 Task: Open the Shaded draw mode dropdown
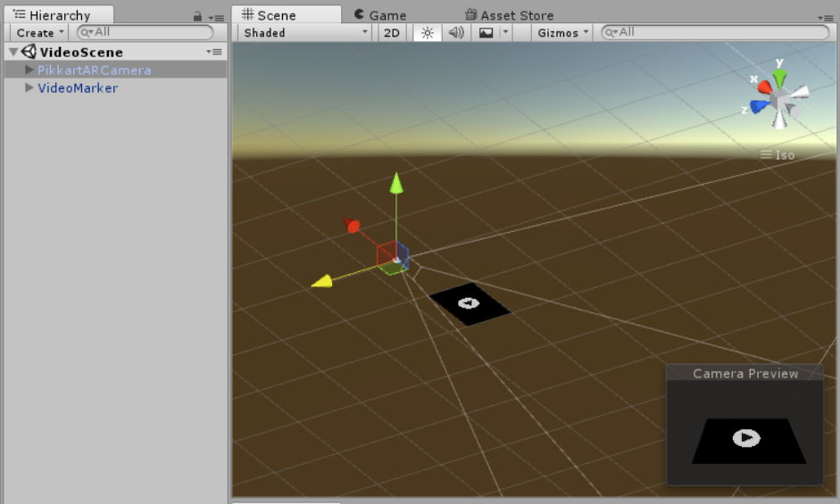(x=305, y=33)
